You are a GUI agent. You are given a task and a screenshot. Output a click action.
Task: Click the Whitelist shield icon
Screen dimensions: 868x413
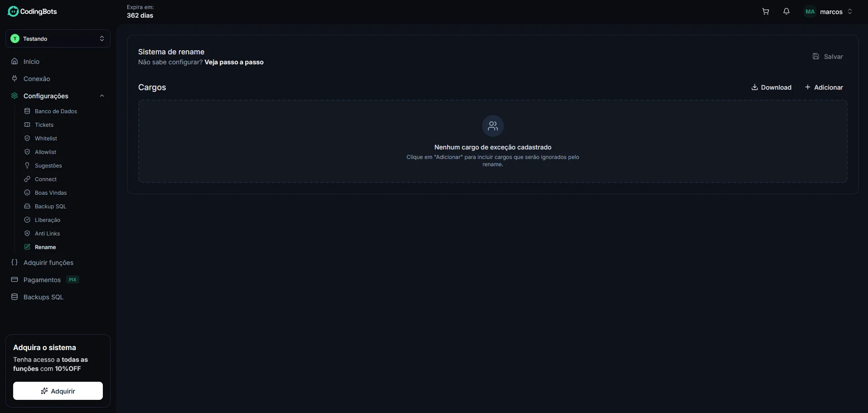point(27,138)
